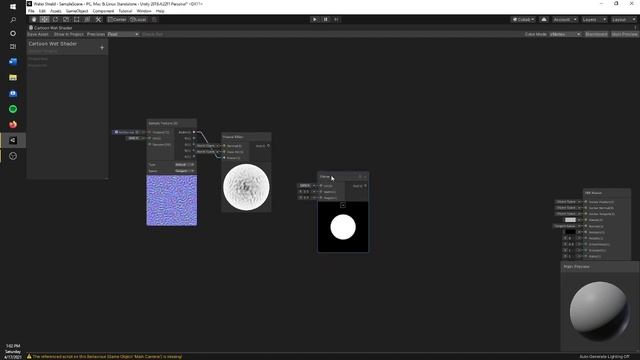
Task: Select the Sample Texture 2D node header
Action: pos(171,123)
